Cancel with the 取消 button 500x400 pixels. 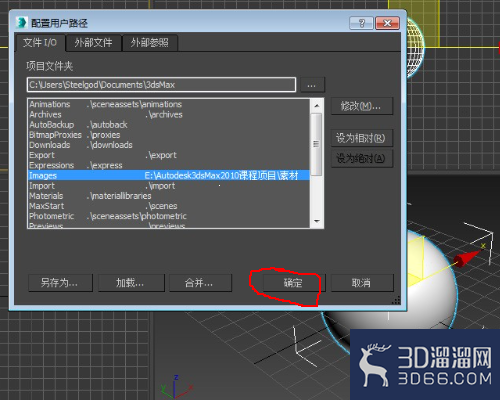click(362, 283)
